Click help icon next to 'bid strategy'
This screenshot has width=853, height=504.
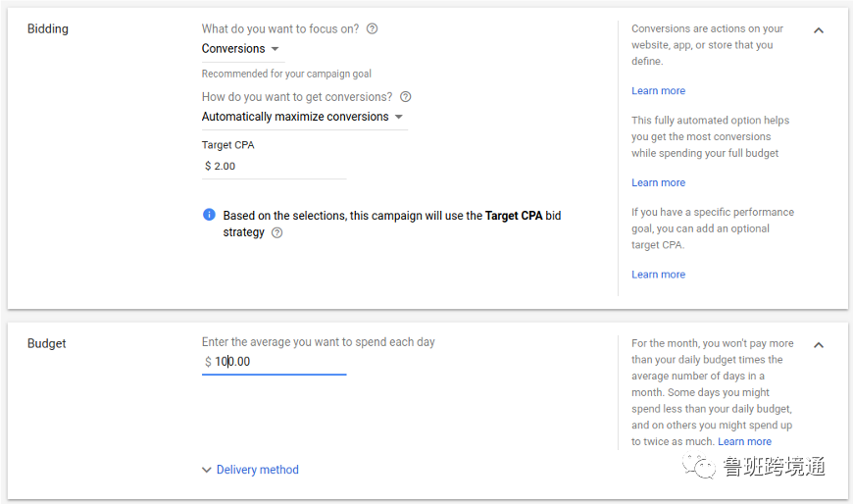pos(276,233)
